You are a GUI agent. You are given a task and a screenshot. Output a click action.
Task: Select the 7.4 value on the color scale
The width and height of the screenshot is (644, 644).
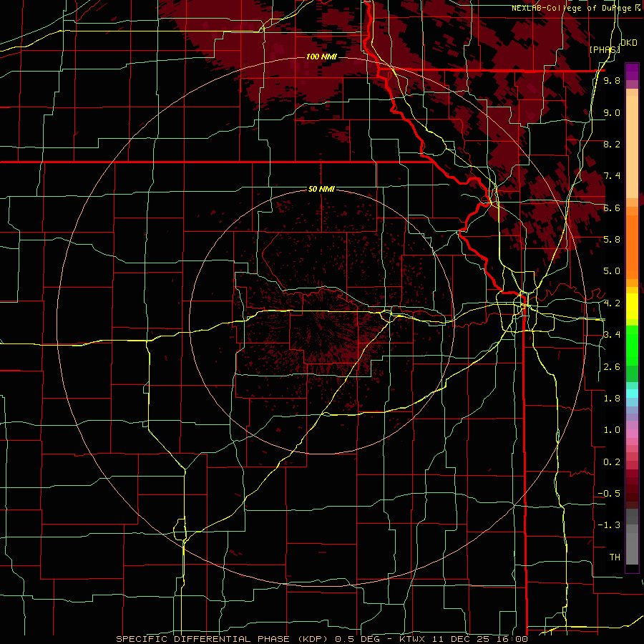pos(612,176)
